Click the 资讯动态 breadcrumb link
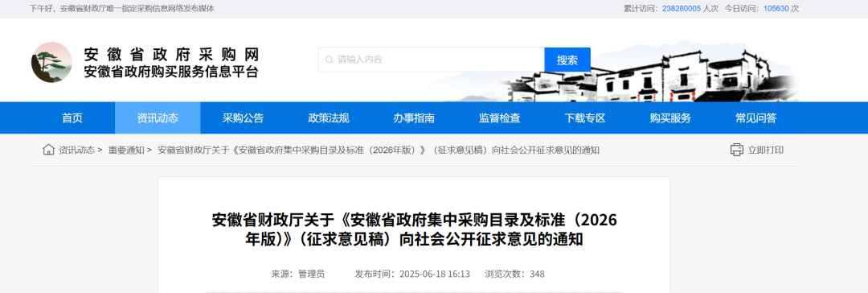The width and height of the screenshot is (868, 293). pyautogui.click(x=76, y=150)
